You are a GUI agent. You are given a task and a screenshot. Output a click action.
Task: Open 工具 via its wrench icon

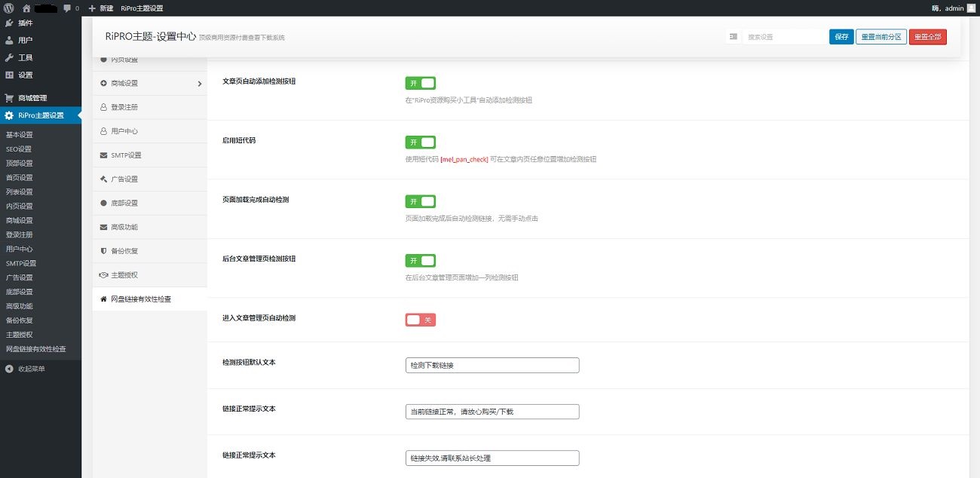pyautogui.click(x=9, y=57)
